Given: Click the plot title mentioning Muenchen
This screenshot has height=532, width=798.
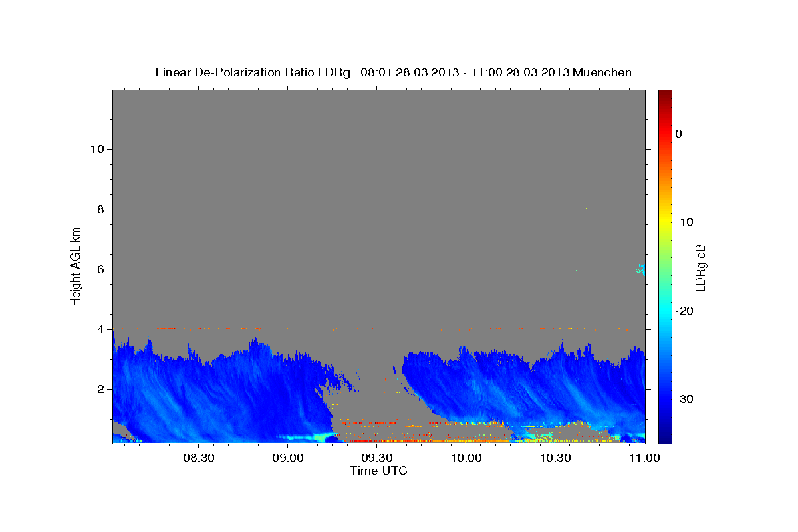Looking at the screenshot, I should 393,72.
